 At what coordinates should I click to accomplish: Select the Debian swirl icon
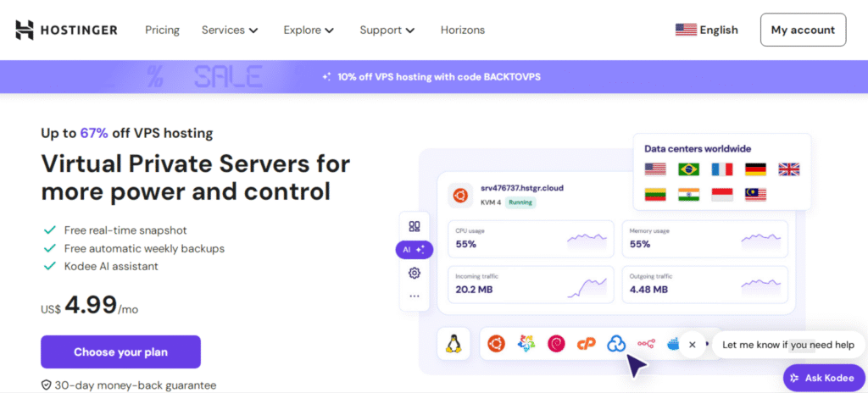(556, 344)
